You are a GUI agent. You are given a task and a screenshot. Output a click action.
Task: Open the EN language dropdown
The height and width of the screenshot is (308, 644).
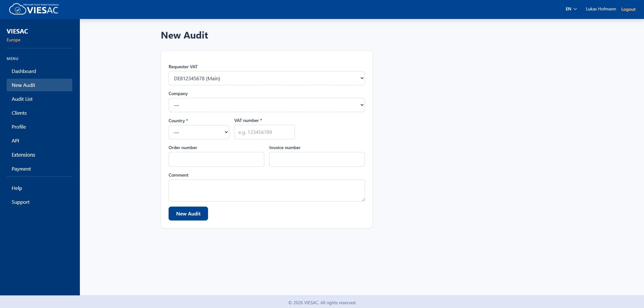tap(571, 9)
